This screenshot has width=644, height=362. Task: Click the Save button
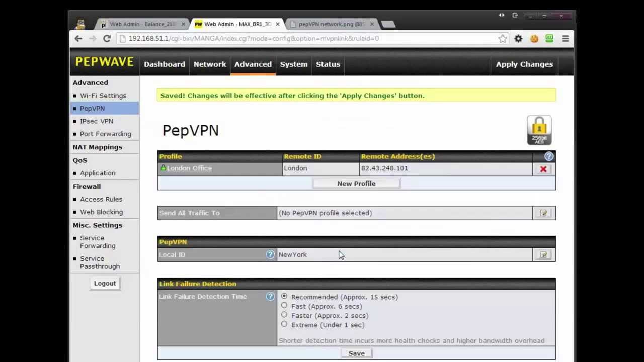[357, 353]
